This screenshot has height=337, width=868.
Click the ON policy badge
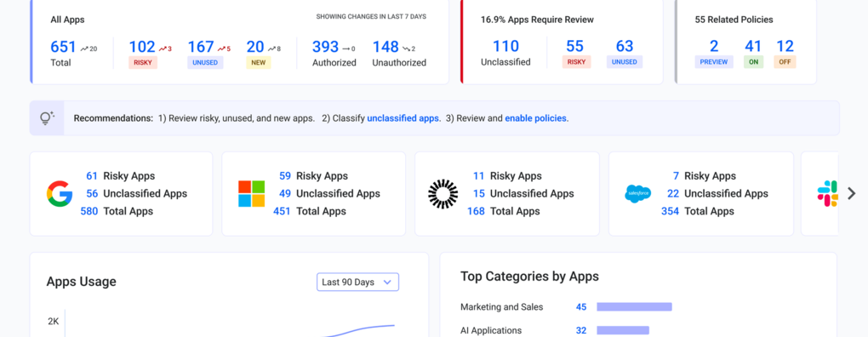point(753,62)
